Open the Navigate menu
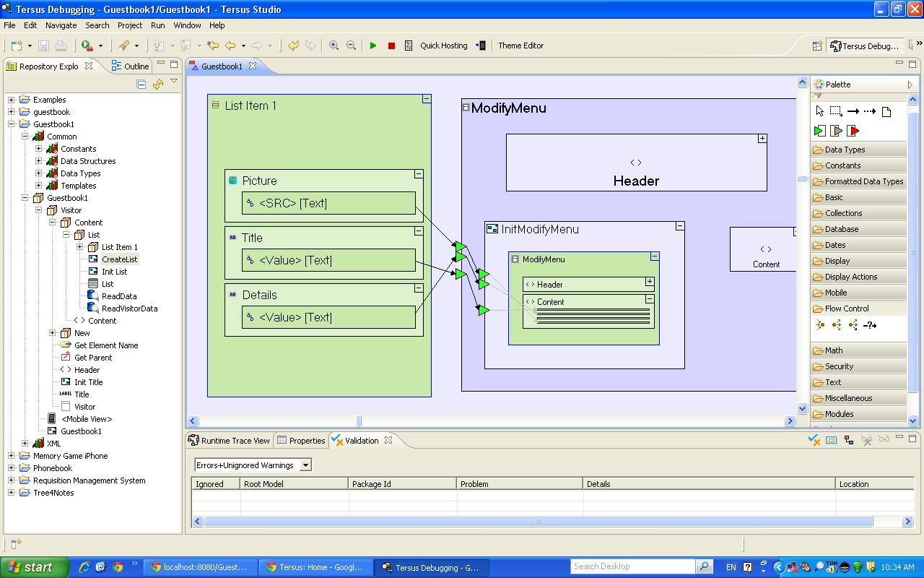The image size is (924, 578). (x=61, y=25)
